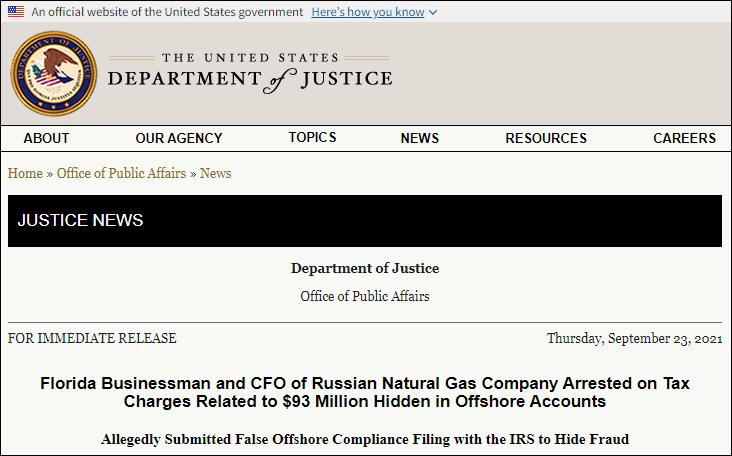Click the centered Department of Justice heading
This screenshot has width=732, height=456.
tap(365, 268)
